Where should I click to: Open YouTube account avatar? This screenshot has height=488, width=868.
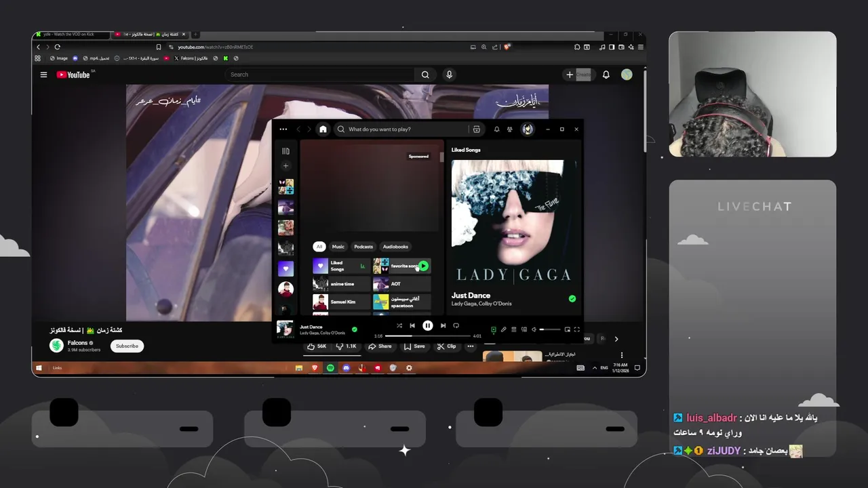coord(627,75)
